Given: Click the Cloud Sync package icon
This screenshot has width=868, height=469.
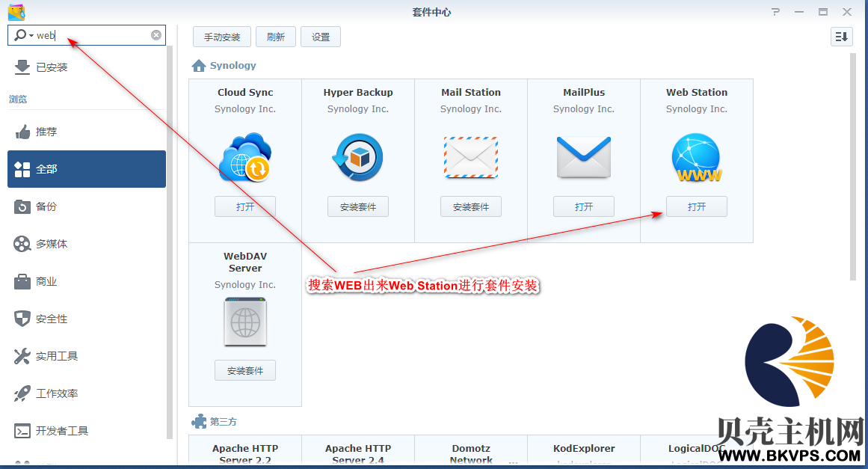Looking at the screenshot, I should (x=245, y=158).
